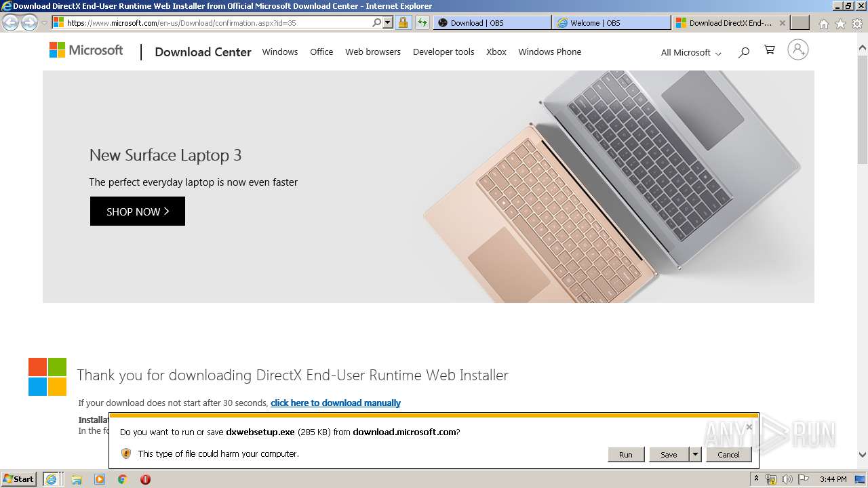Viewport: 868px width, 488px height.
Task: Open IE Tools gear icon
Action: pos(857,24)
